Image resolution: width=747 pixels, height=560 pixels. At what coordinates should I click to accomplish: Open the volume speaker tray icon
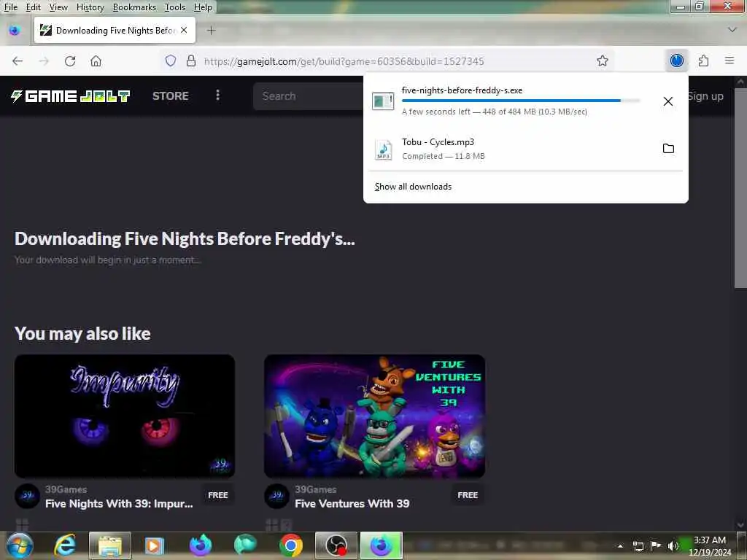(x=673, y=545)
